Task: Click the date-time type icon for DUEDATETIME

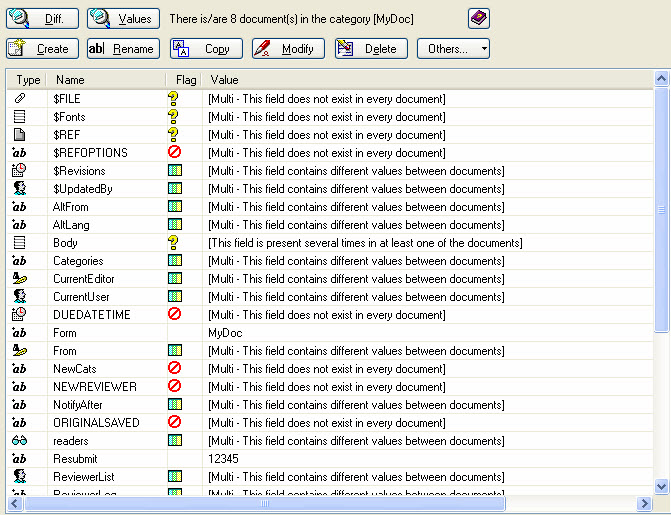Action: coord(19,315)
